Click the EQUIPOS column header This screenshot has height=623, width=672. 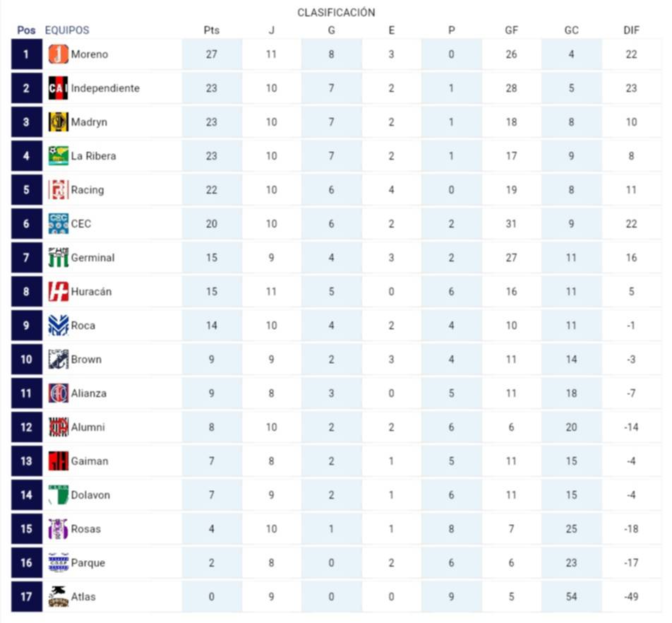click(x=67, y=30)
